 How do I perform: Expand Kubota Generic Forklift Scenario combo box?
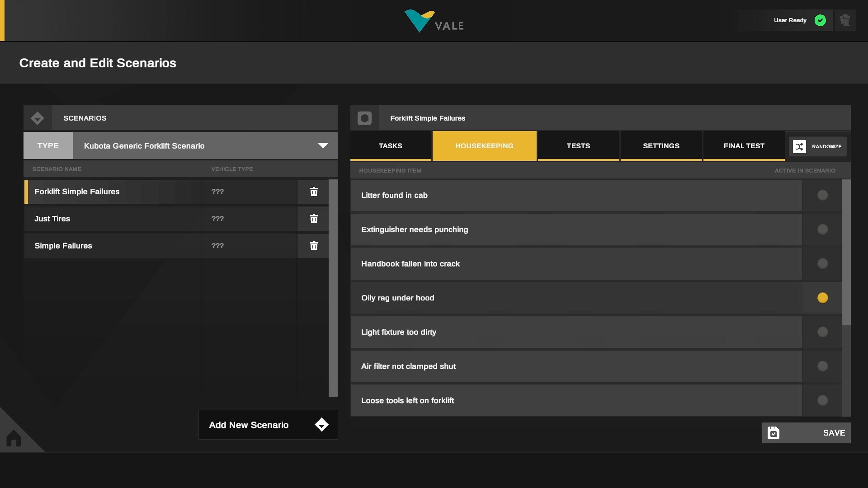[x=199, y=146]
